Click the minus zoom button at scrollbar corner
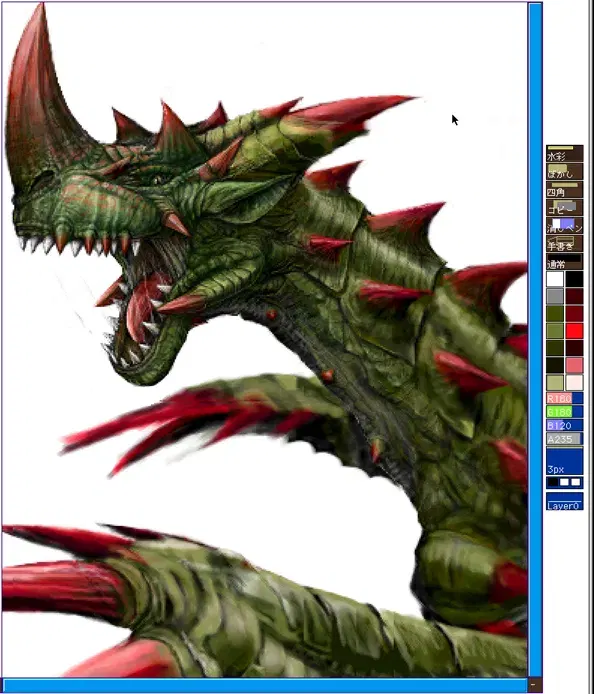The height and width of the screenshot is (694, 594). [535, 685]
